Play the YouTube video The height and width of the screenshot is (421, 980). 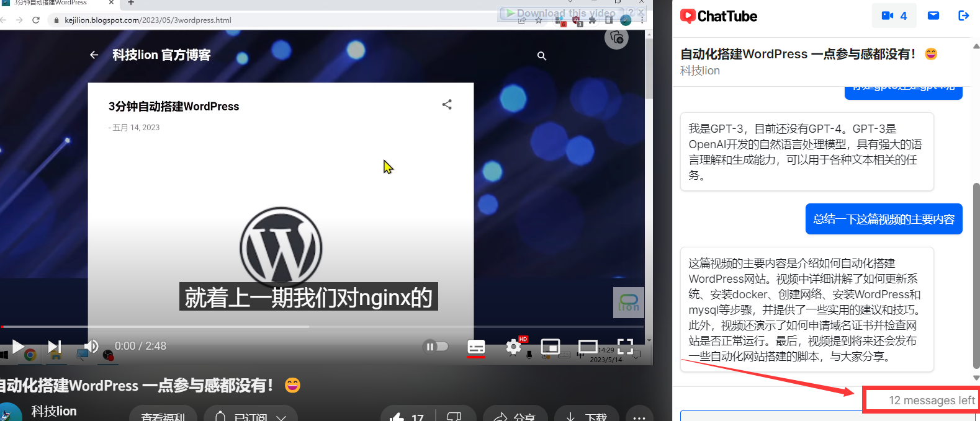tap(18, 346)
